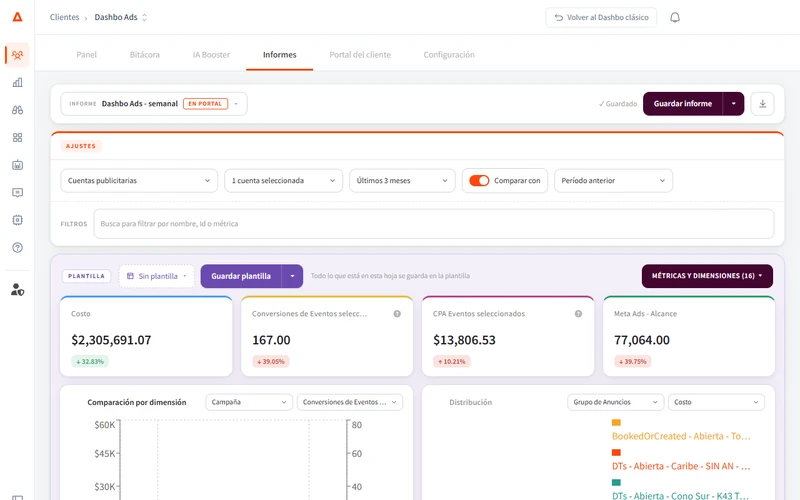Viewport: 800px width, 500px height.
Task: Open the grid apps sidebar icon
Action: [17, 137]
